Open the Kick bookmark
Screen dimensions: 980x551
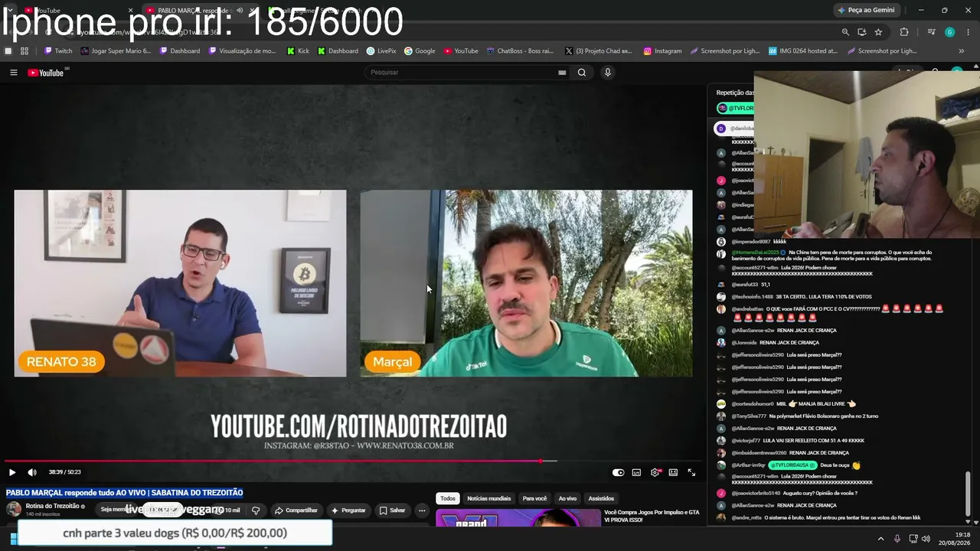pyautogui.click(x=298, y=51)
